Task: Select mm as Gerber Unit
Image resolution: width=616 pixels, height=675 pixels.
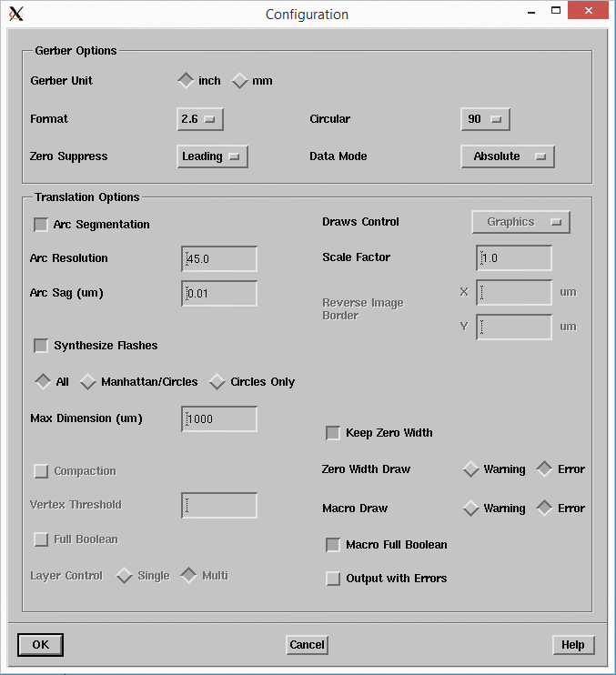Action: [240, 81]
